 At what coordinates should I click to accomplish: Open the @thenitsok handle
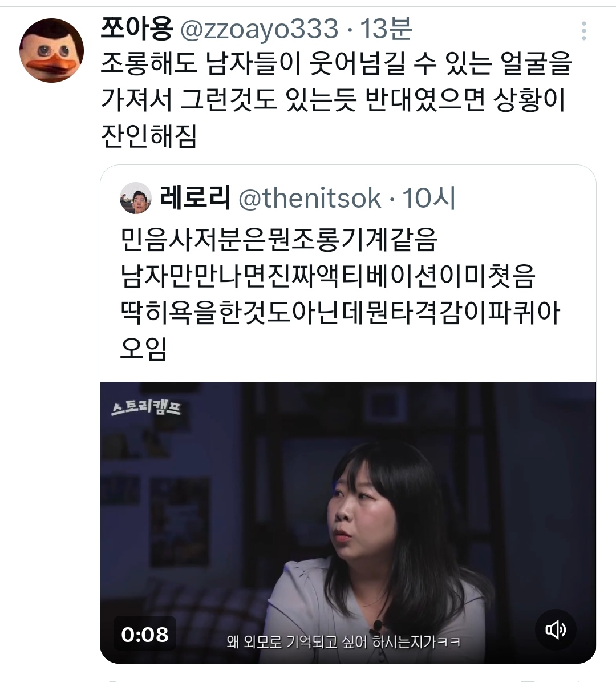tap(310, 199)
